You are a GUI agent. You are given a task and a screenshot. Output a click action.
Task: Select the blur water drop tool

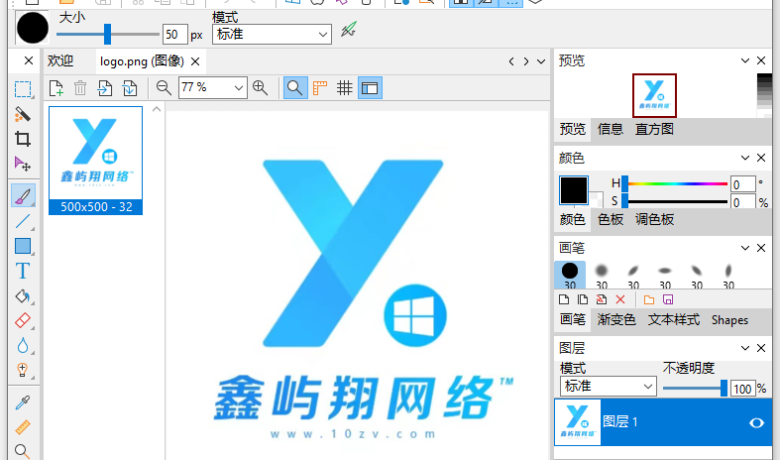tap(23, 346)
